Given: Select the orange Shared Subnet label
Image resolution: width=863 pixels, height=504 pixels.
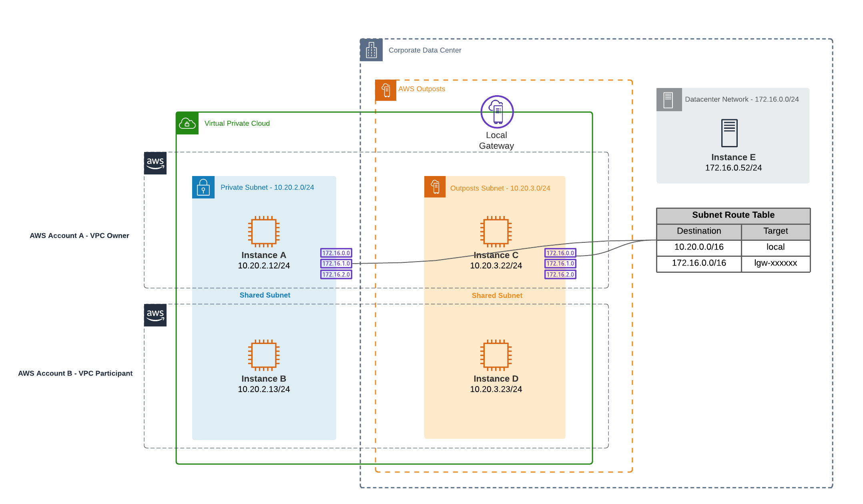Looking at the screenshot, I should [x=497, y=296].
